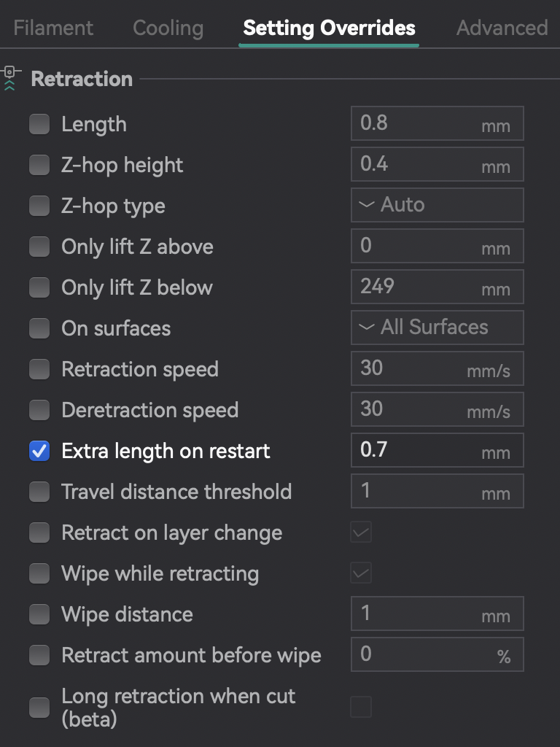Open the Z-hop type Auto dropdown

437,205
